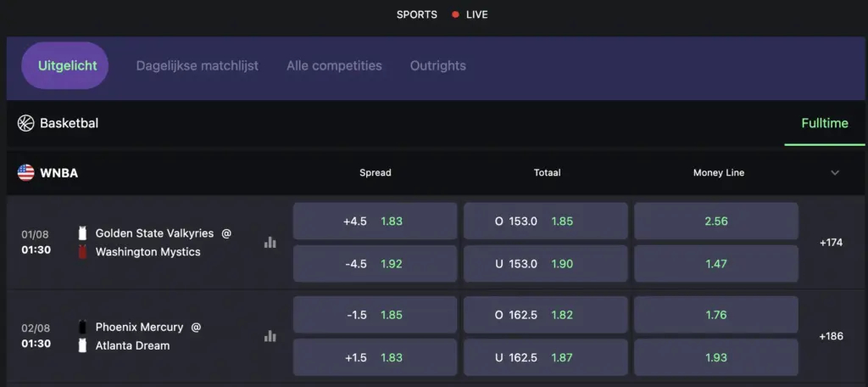The height and width of the screenshot is (387, 868).
Task: Click Atlanta Dream white jersey icon
Action: [82, 345]
